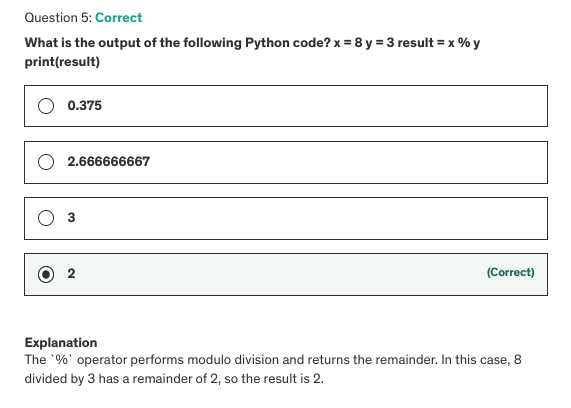Click the "3" answer label text
This screenshot has height=408, width=571.
tap(71, 217)
